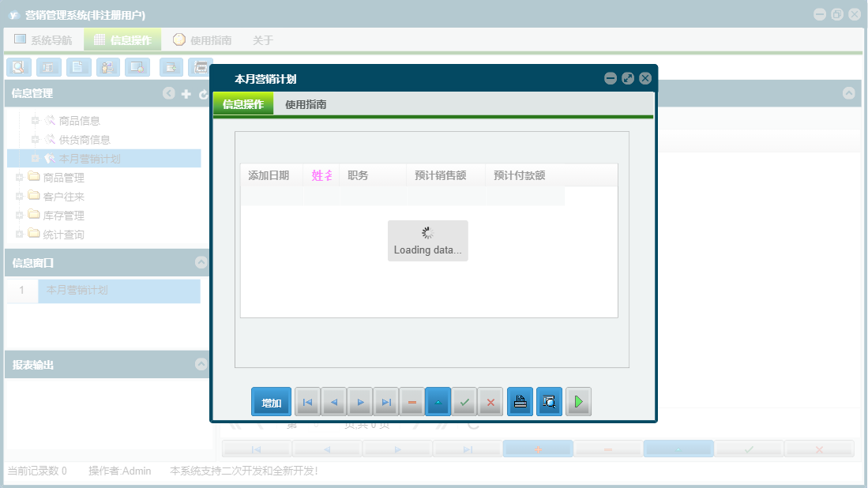Click the window with globe toolbar icon
This screenshot has height=488, width=868.
point(137,67)
